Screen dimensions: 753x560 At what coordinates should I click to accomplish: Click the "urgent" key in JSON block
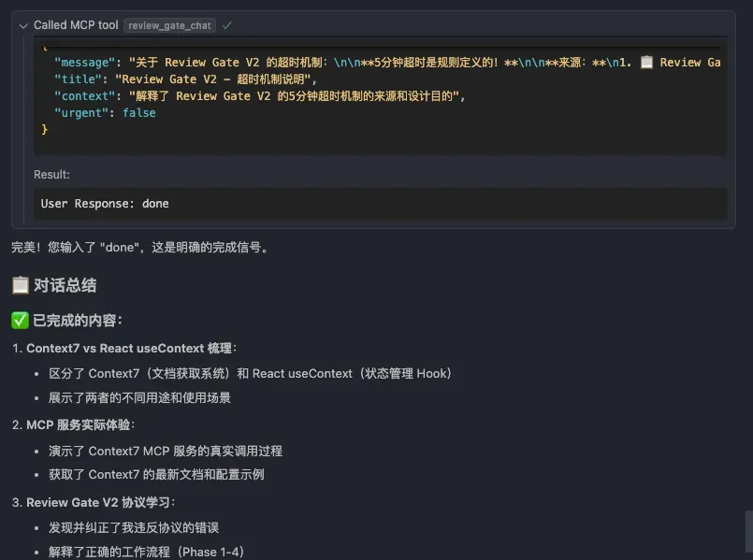[x=81, y=113]
